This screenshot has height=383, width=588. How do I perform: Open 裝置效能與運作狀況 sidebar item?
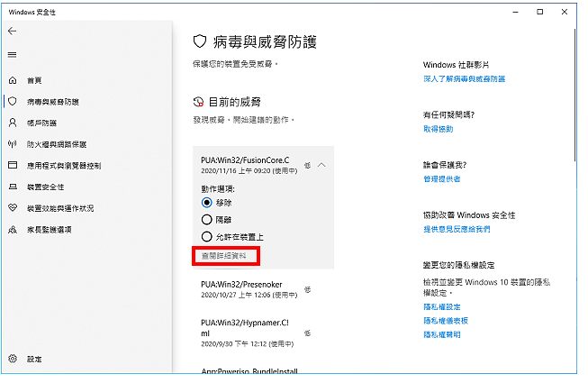(60, 208)
